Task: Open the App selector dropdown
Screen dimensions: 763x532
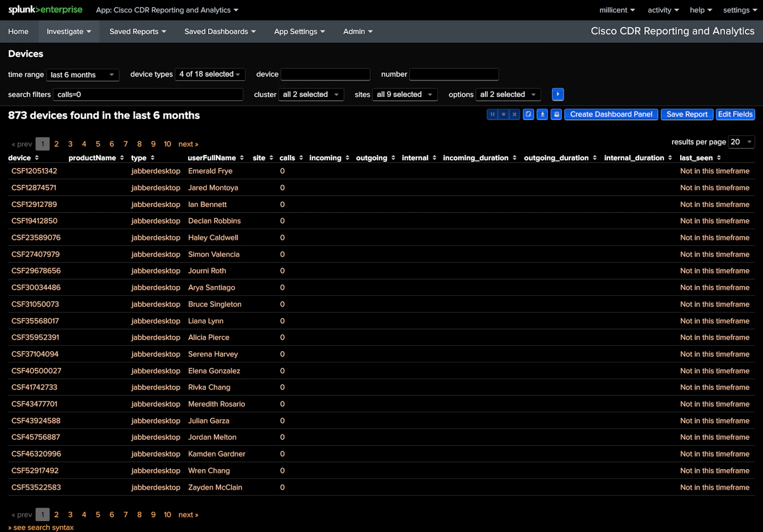Action: coord(167,10)
